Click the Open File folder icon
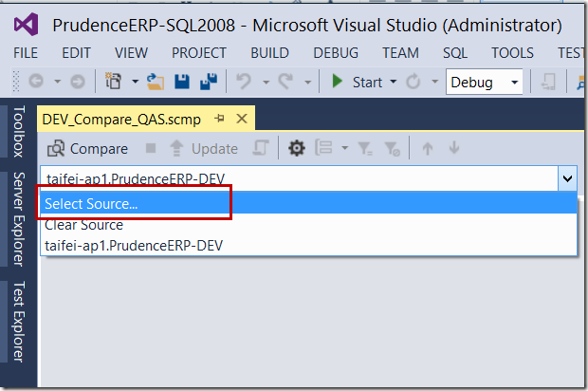588x391 pixels. click(x=156, y=81)
